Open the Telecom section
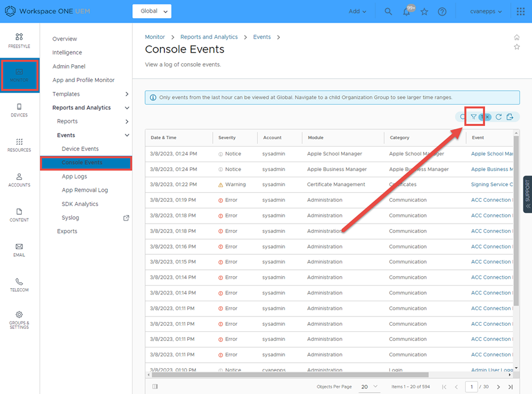 click(19, 285)
